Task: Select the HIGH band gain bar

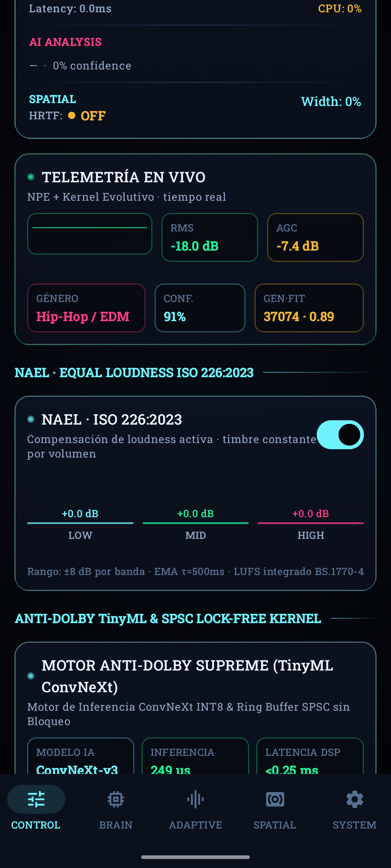Action: point(311,523)
